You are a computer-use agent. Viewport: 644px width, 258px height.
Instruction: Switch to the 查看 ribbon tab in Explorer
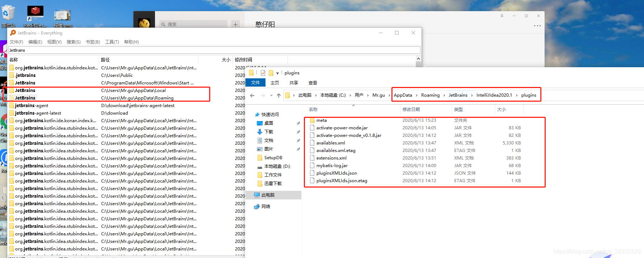point(313,83)
